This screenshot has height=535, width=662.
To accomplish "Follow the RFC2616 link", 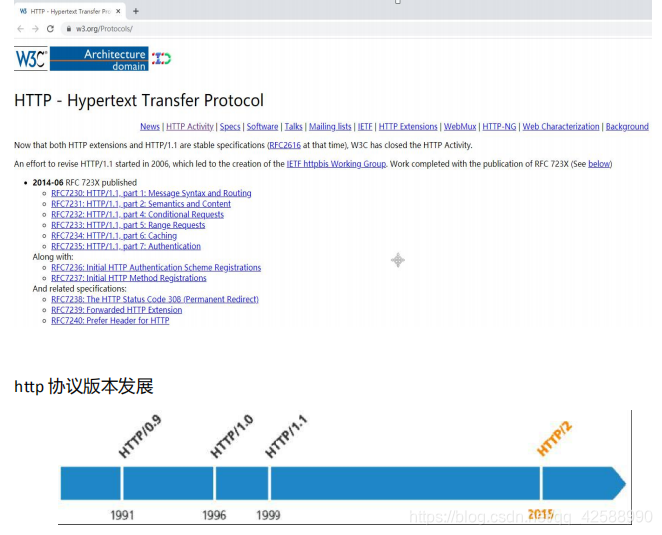I will [x=285, y=145].
